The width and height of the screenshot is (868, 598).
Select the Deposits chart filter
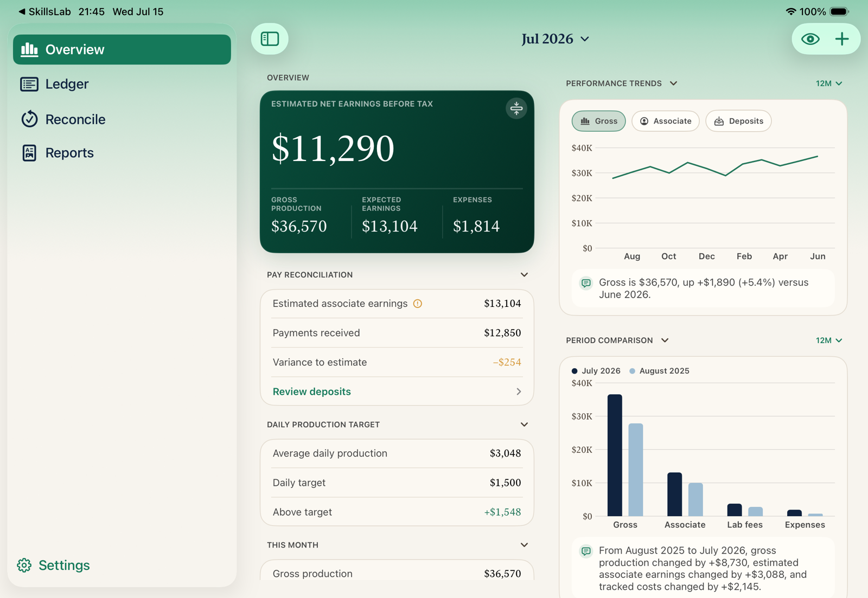(x=738, y=121)
